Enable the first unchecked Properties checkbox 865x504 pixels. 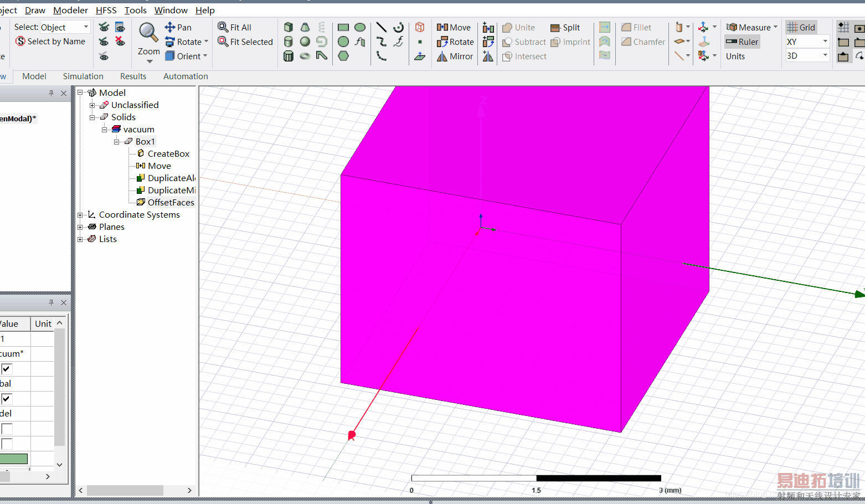point(7,429)
